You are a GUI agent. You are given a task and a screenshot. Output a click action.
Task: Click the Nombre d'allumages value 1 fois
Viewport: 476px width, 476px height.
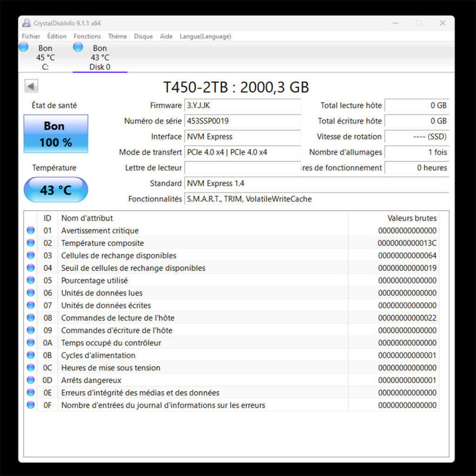[x=417, y=152]
